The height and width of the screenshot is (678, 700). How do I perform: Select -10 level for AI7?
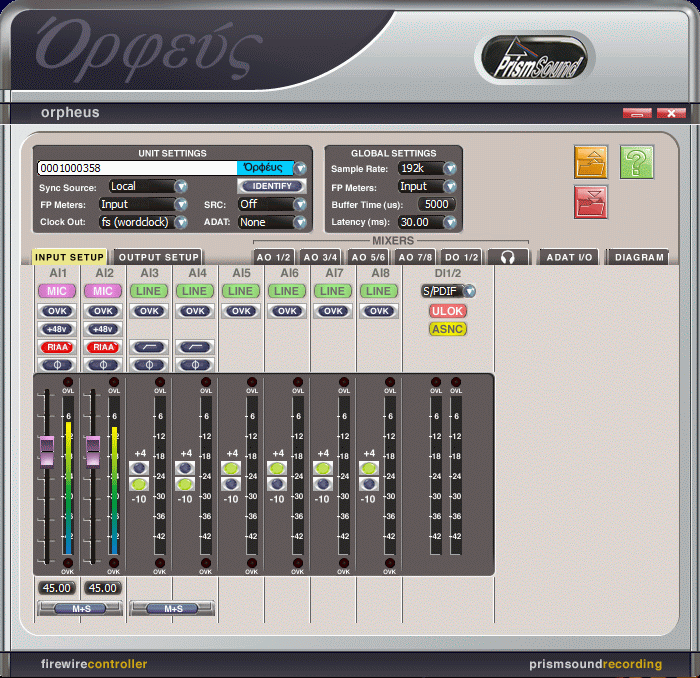[323, 484]
